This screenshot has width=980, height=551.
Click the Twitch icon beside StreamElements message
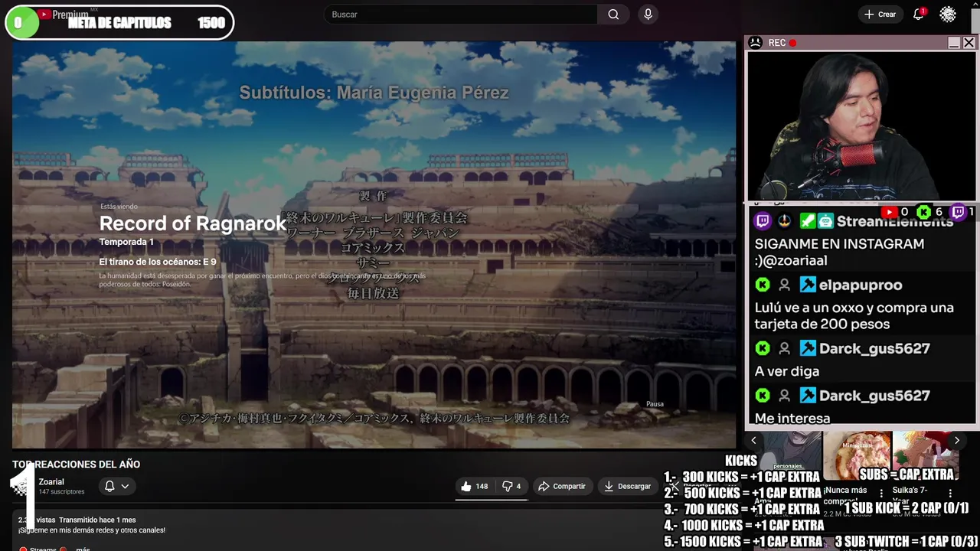[763, 221]
